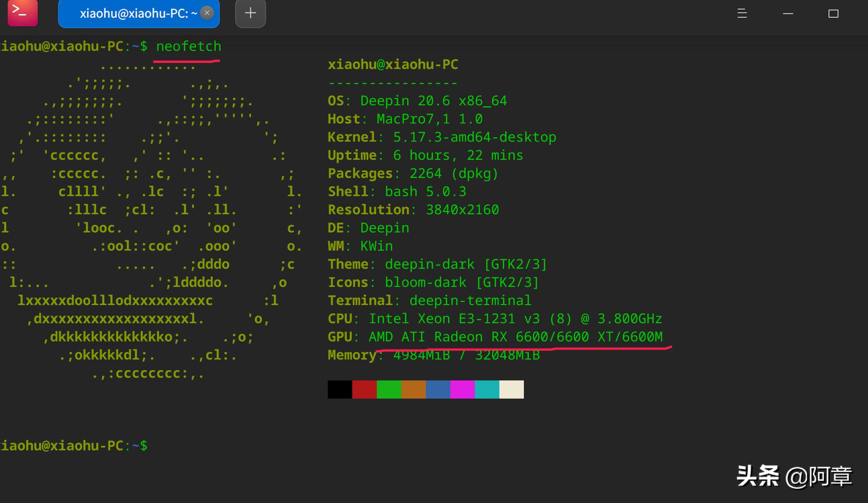Click the Kernel version line
This screenshot has width=868, height=503.
[x=442, y=137]
